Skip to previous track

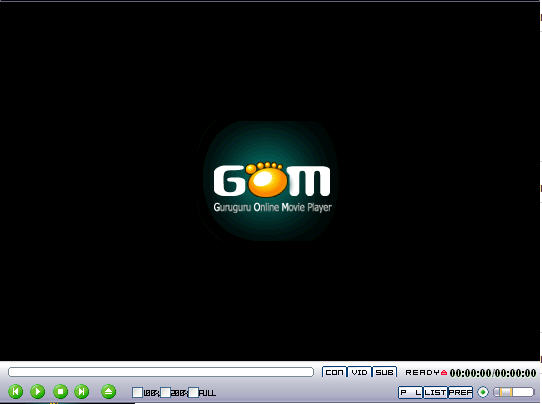tap(16, 392)
